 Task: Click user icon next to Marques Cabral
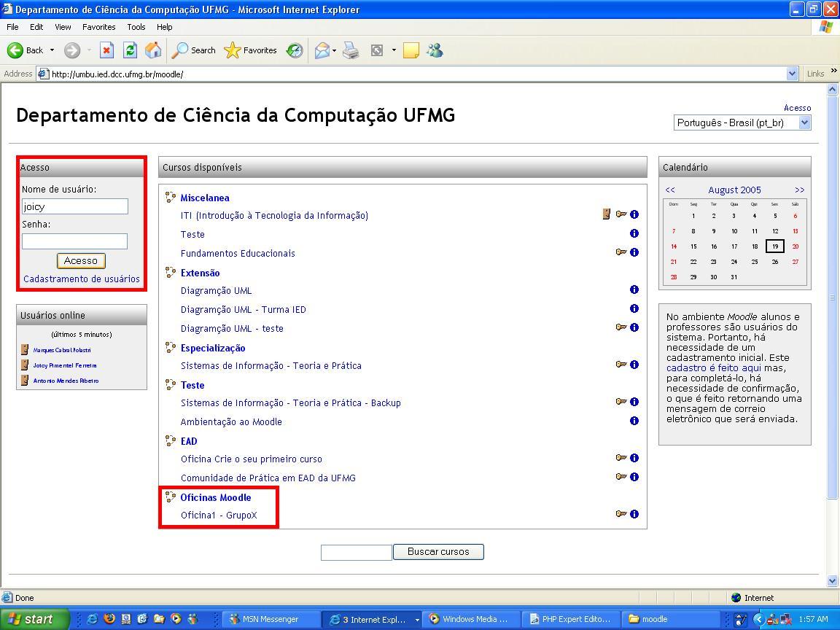(x=26, y=350)
